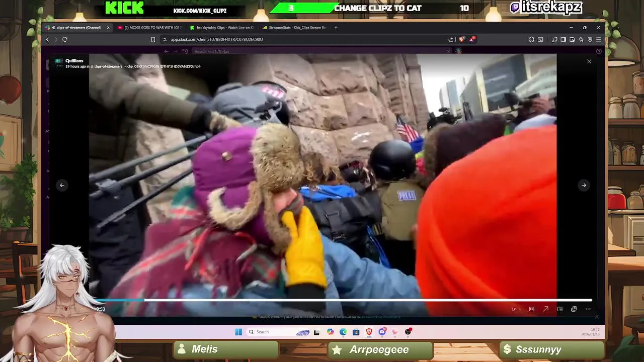The image size is (644, 362).
Task: Open the Brave Wallet icon
Action: (572, 39)
